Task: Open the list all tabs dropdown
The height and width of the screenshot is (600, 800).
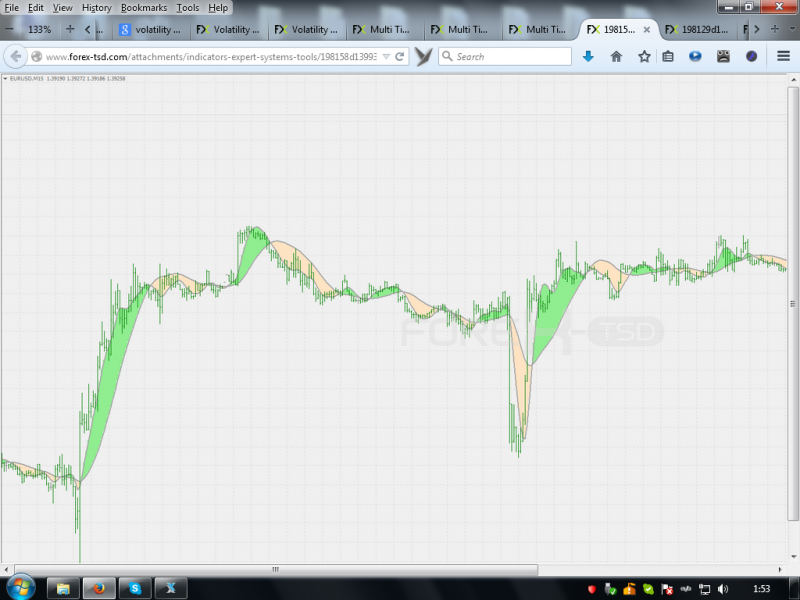Action: (793, 29)
